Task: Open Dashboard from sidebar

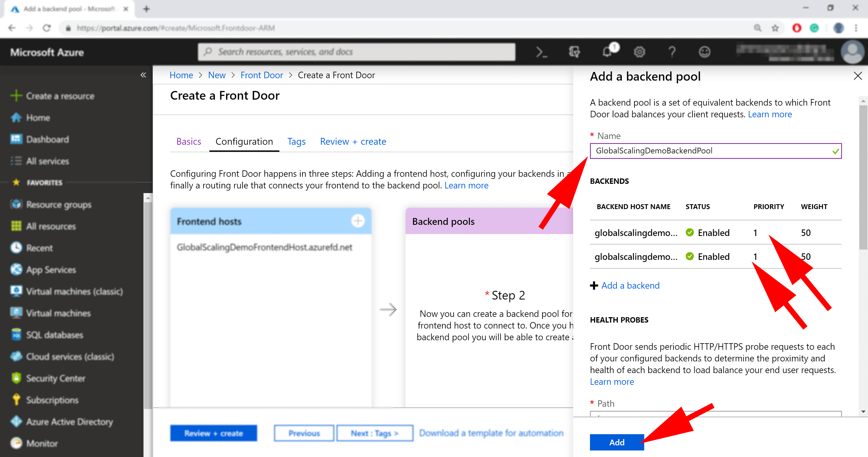Action: click(47, 139)
